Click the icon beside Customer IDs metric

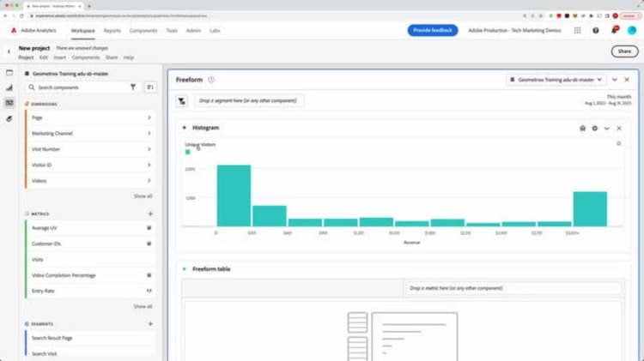pyautogui.click(x=149, y=244)
